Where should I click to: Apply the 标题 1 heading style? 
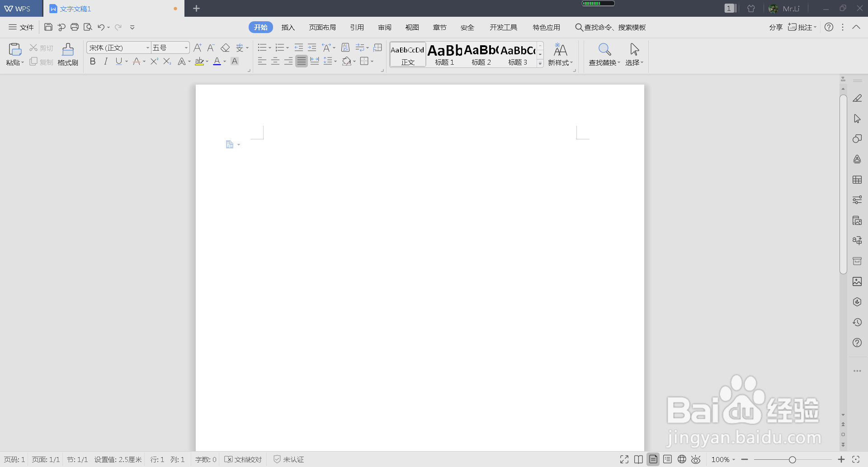(x=444, y=54)
